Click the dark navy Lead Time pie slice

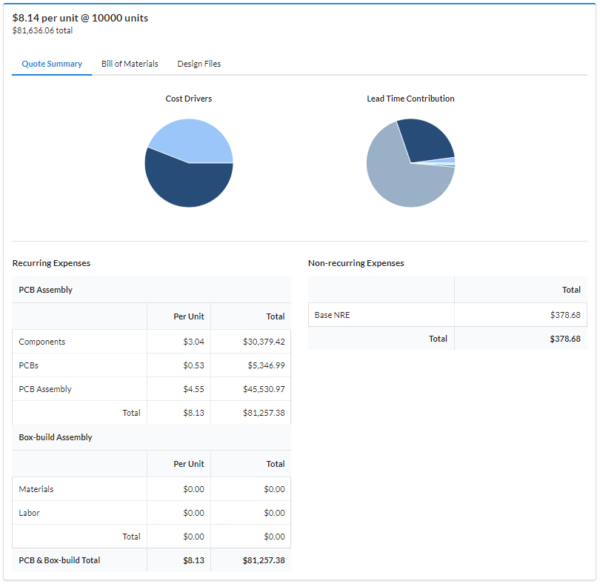coord(423,140)
